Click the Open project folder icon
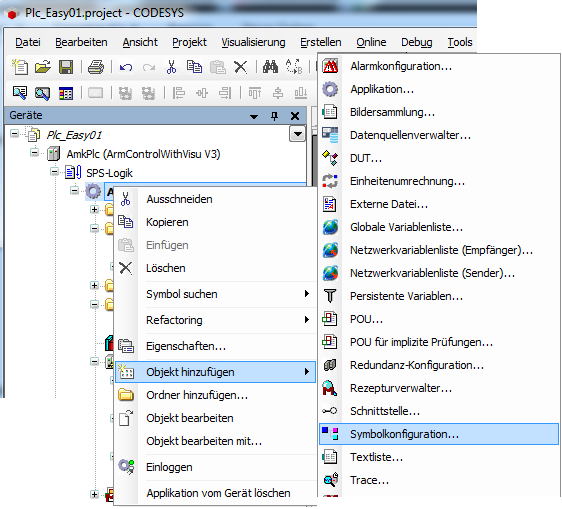 click(x=43, y=67)
